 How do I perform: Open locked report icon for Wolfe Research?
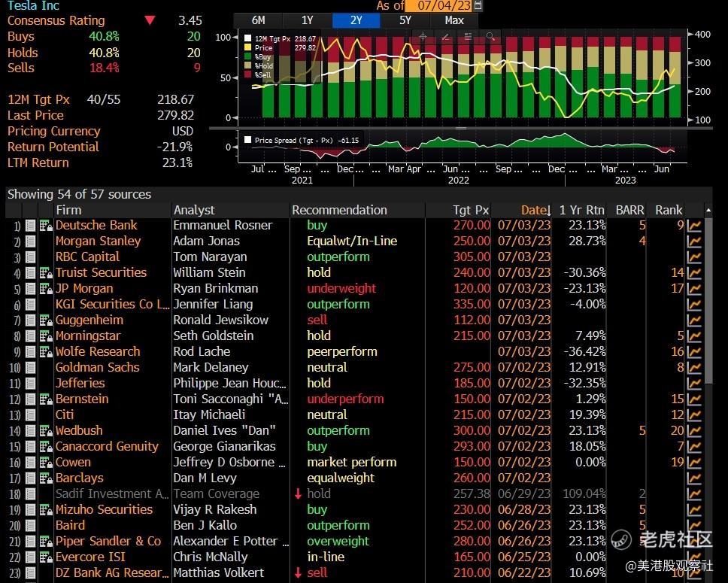(45, 352)
